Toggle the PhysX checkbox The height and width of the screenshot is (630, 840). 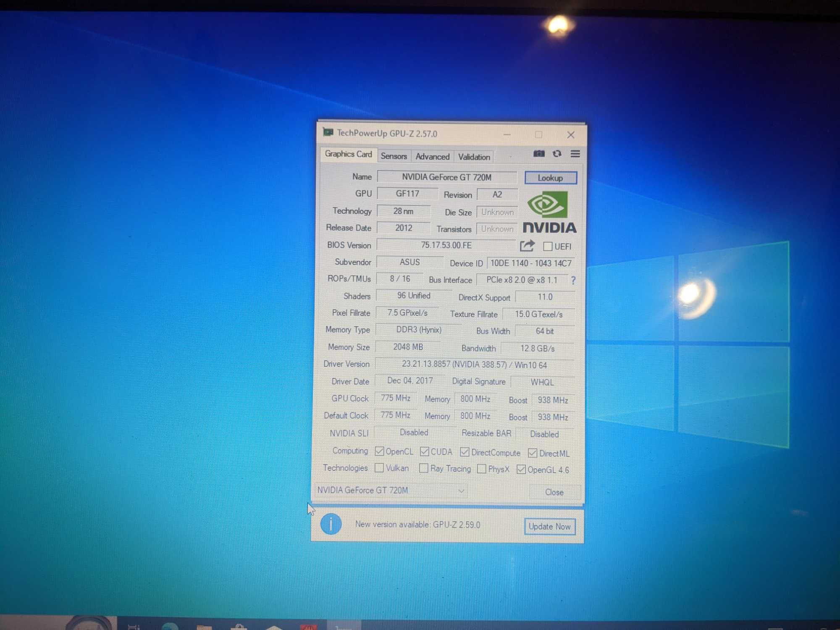(482, 469)
